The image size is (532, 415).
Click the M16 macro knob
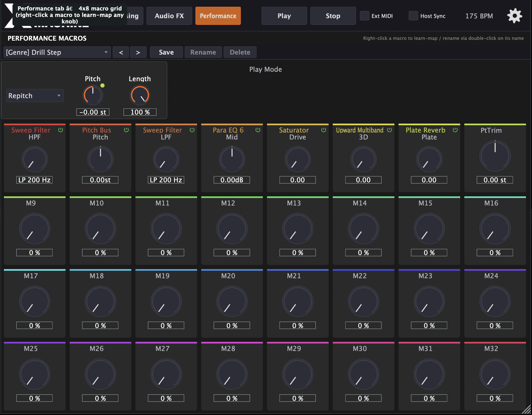click(x=495, y=229)
